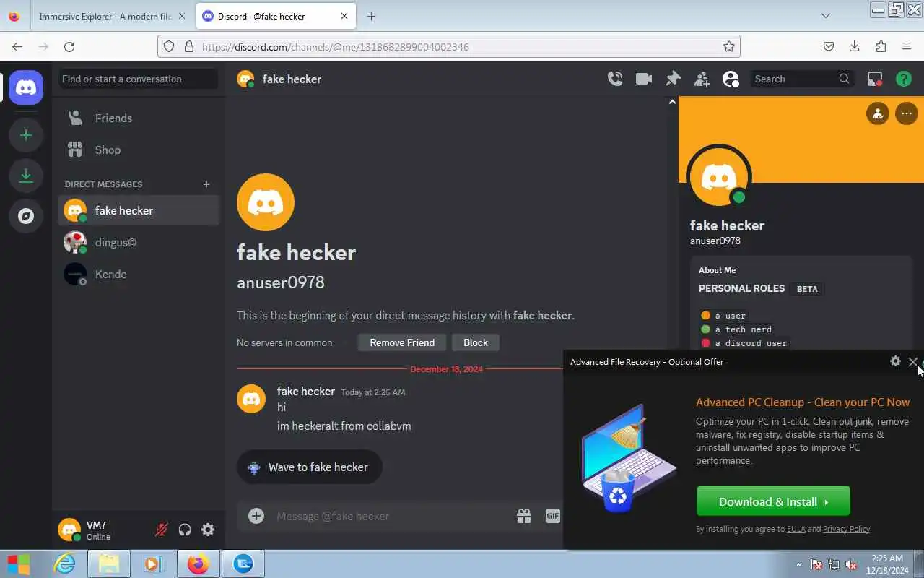Click the 'a discord user' role
The image size is (924, 578).
coord(744,343)
